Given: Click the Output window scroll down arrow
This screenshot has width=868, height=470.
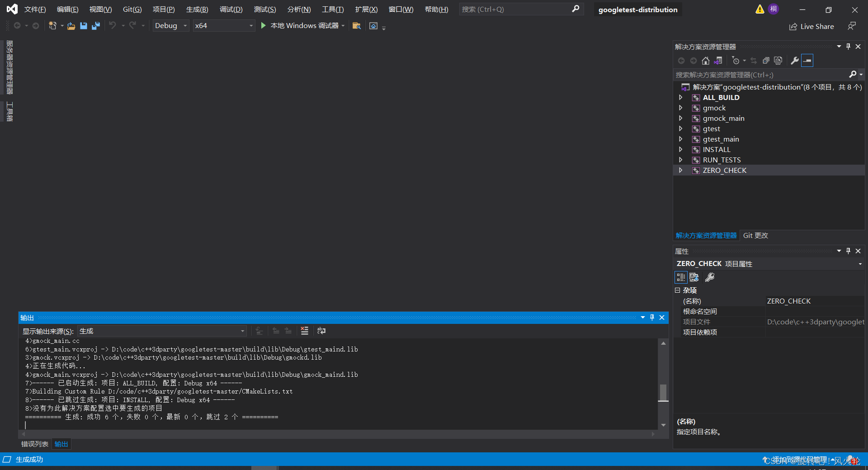Looking at the screenshot, I should (663, 425).
